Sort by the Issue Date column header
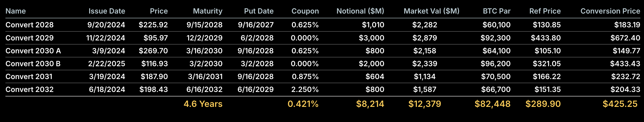 107,11
